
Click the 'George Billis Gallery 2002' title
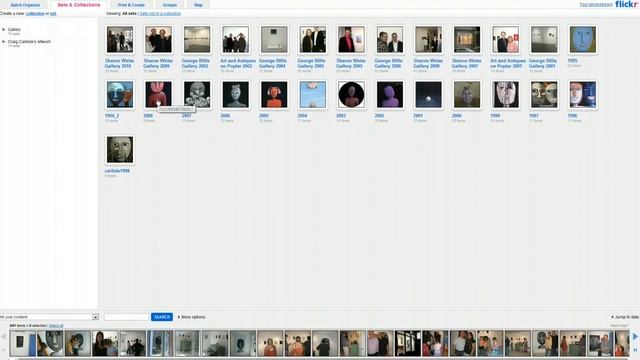click(x=196, y=63)
